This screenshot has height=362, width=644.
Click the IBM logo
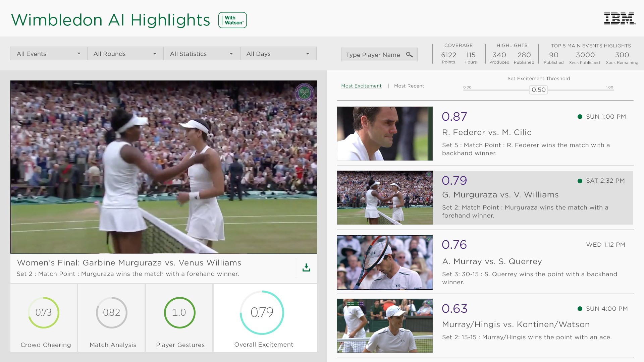[620, 19]
